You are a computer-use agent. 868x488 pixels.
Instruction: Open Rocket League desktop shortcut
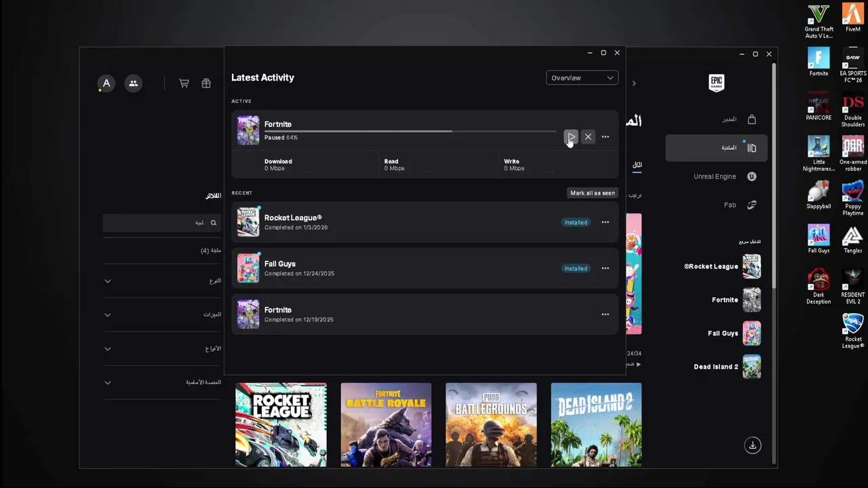click(x=852, y=331)
